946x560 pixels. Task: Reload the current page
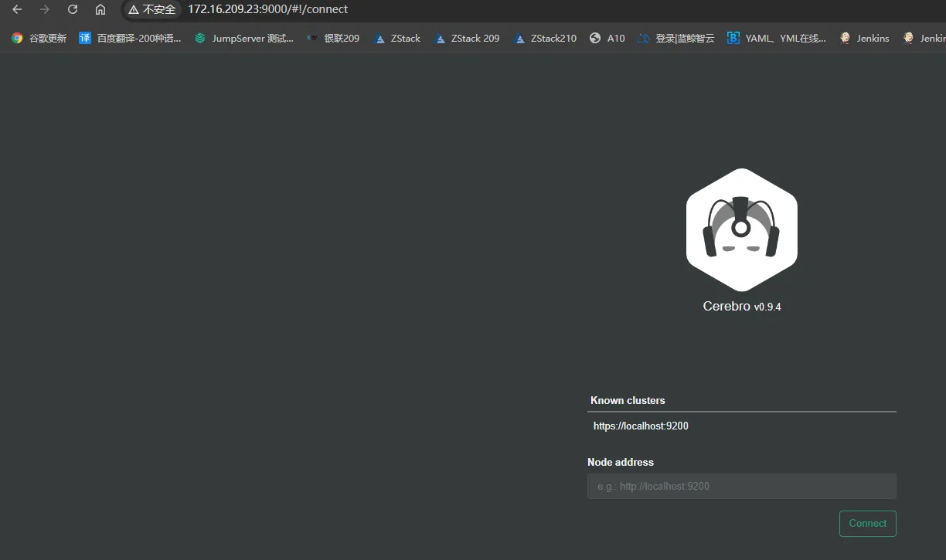73,9
